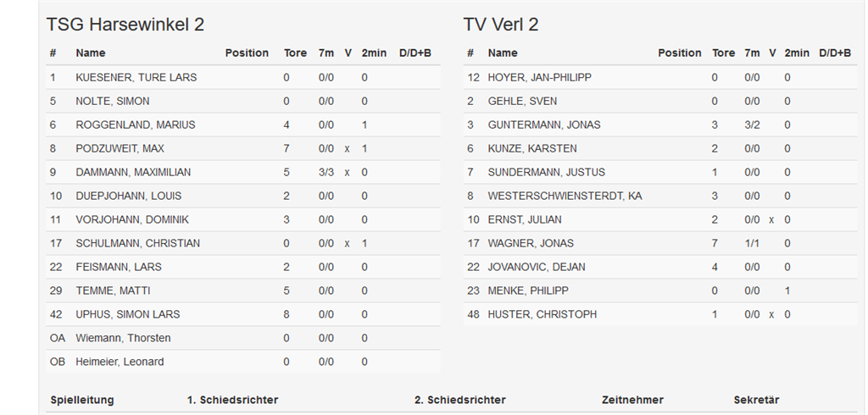Click the Spielleitung column label
868x415 pixels.
click(81, 400)
